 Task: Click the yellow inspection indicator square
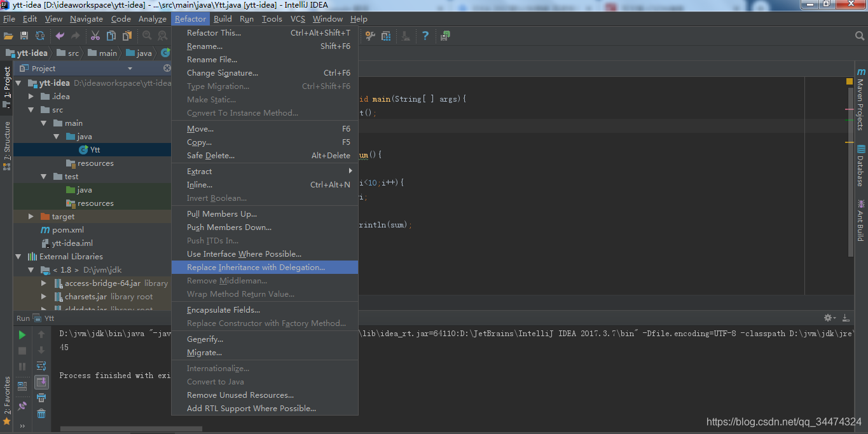pyautogui.click(x=849, y=81)
